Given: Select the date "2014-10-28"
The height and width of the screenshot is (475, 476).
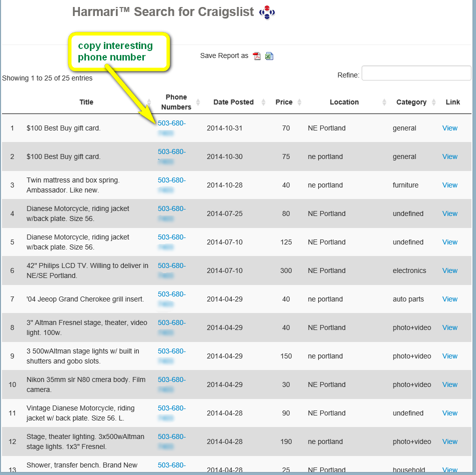Looking at the screenshot, I should coord(225,185).
